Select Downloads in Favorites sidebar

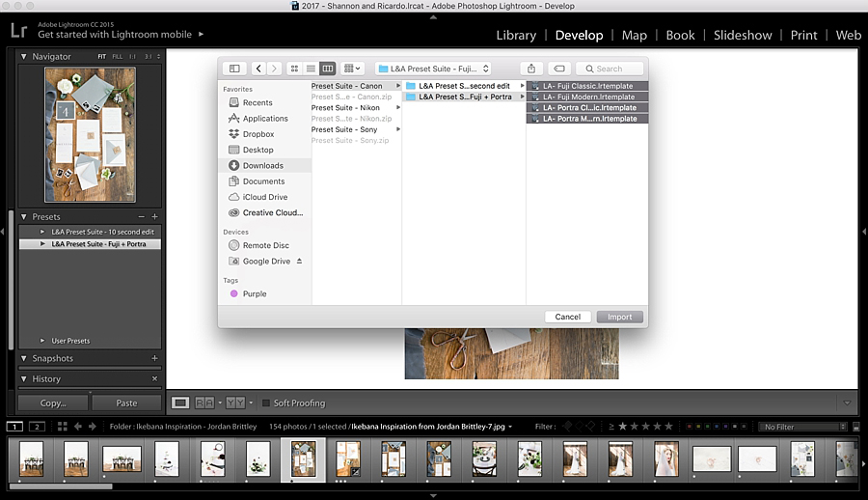point(266,165)
